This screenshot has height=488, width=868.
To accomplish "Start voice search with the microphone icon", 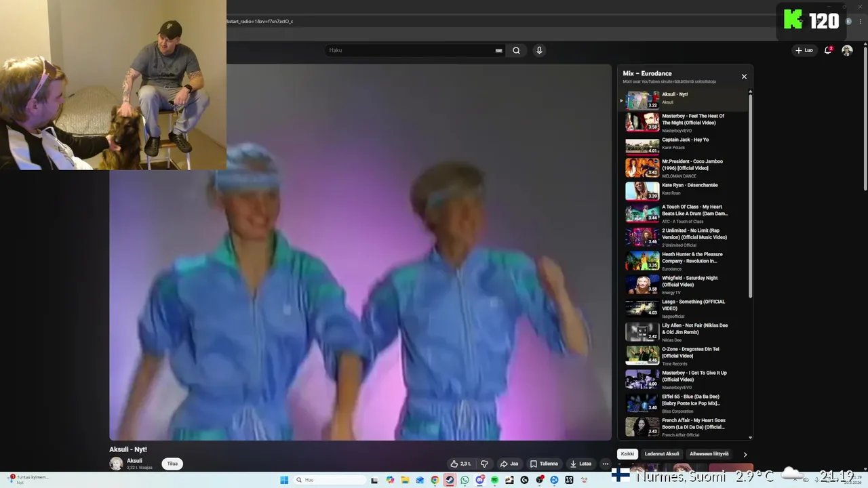I will click(539, 50).
